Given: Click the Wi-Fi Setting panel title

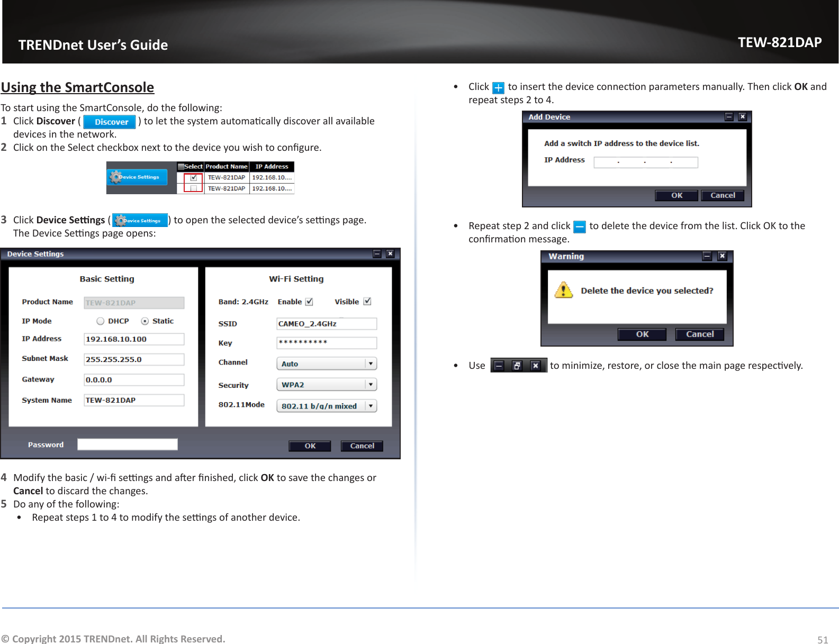Looking at the screenshot, I should 296,279.
